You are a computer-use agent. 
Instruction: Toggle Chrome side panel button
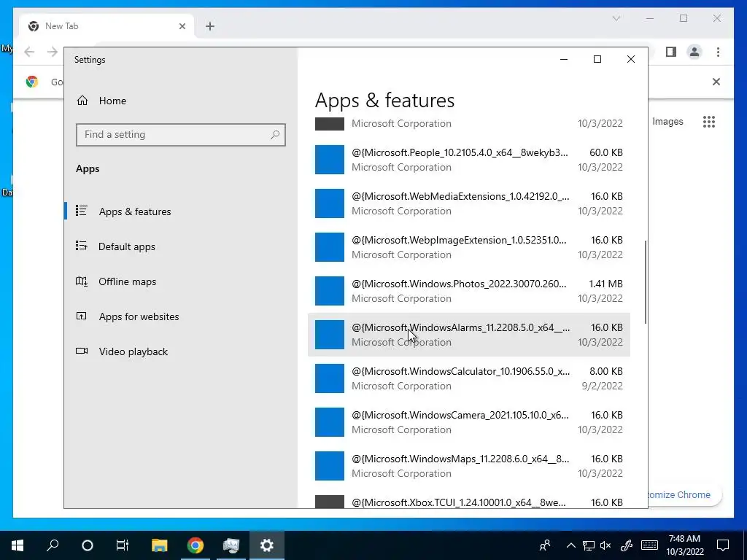[x=671, y=52]
